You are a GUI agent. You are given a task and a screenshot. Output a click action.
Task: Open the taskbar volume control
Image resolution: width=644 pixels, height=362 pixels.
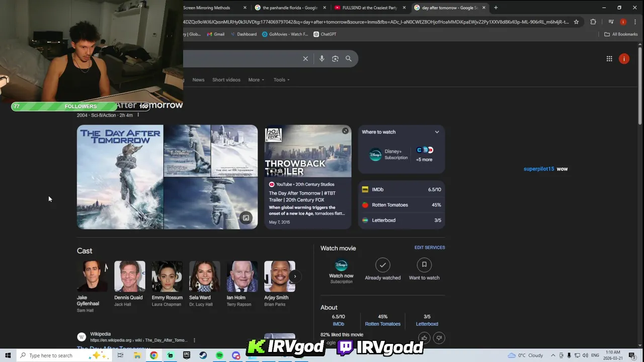pos(585,355)
